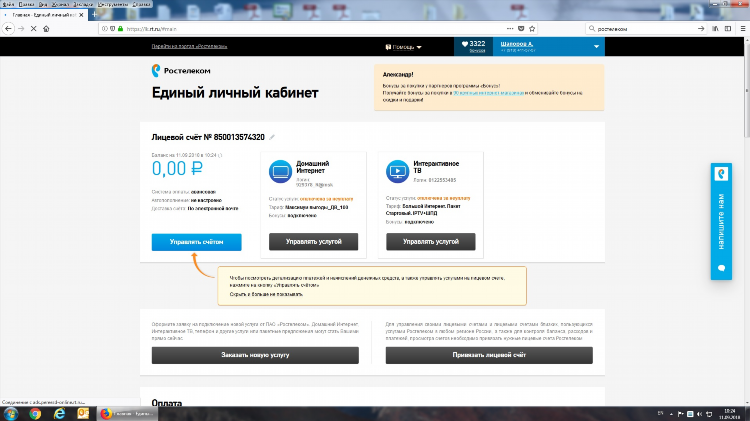Click the Управлять счётом button
This screenshot has width=750, height=421.
[197, 242]
